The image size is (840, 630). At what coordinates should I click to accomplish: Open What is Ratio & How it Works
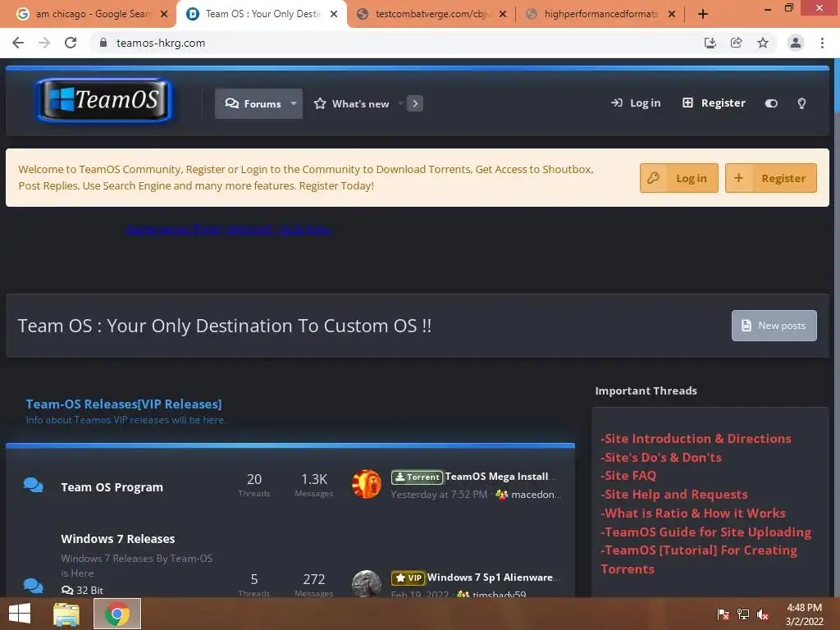tap(693, 513)
